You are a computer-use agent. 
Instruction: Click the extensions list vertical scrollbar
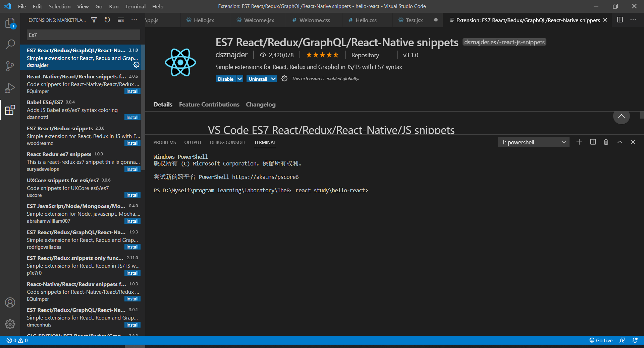point(143,107)
